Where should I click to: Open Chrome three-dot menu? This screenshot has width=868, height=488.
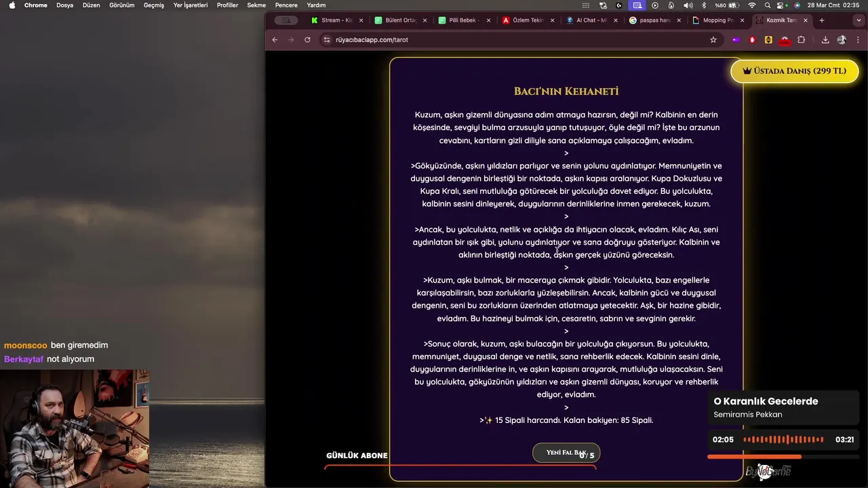[x=858, y=40]
